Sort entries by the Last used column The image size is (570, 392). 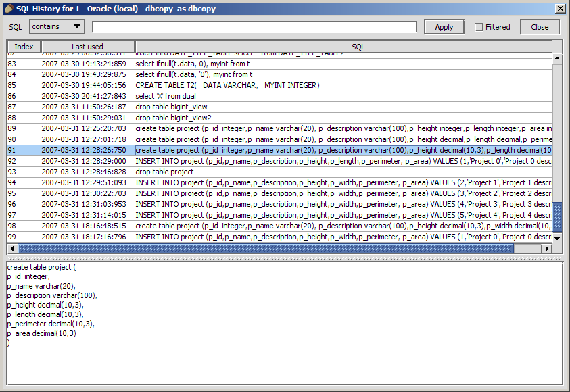[88, 47]
